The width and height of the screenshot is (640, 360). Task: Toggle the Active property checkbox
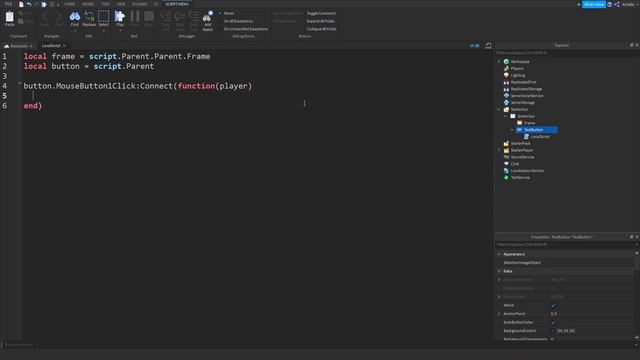tap(553, 305)
